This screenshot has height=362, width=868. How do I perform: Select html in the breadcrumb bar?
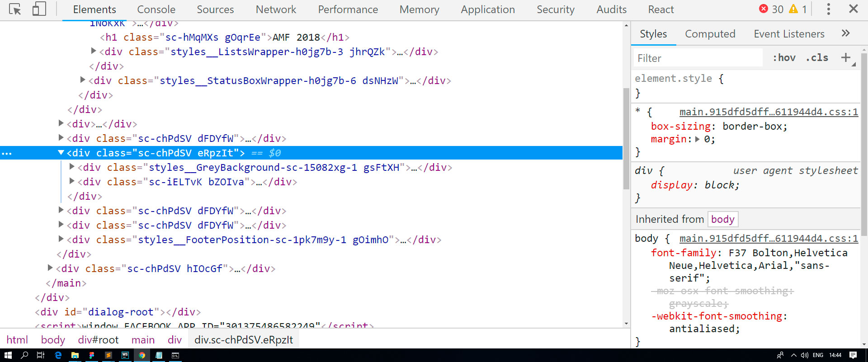click(17, 340)
